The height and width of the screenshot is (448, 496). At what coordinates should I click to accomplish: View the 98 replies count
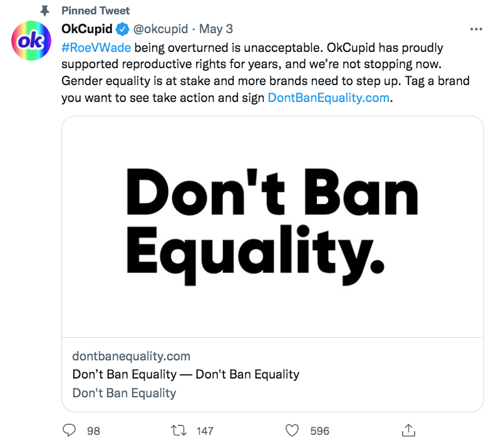pyautogui.click(x=93, y=431)
